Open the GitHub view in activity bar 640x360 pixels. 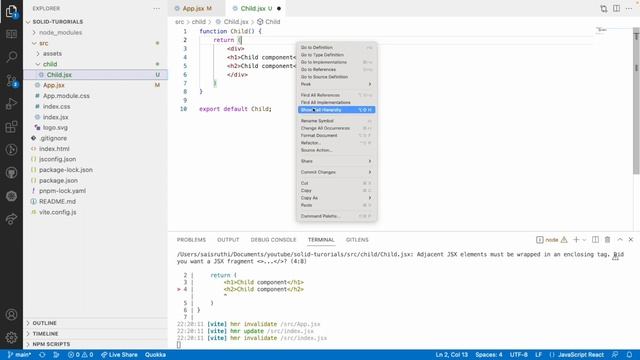coord(11,173)
